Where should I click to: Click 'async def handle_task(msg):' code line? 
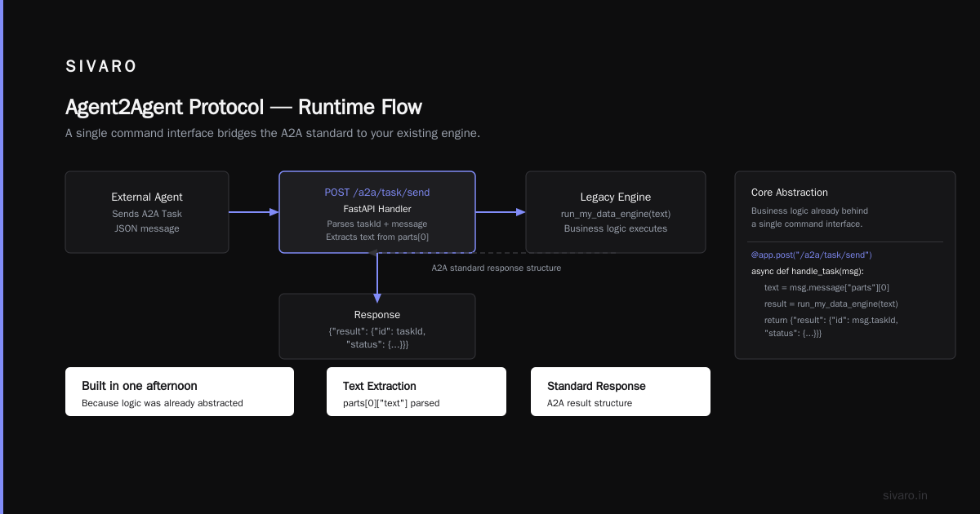pyautogui.click(x=807, y=271)
